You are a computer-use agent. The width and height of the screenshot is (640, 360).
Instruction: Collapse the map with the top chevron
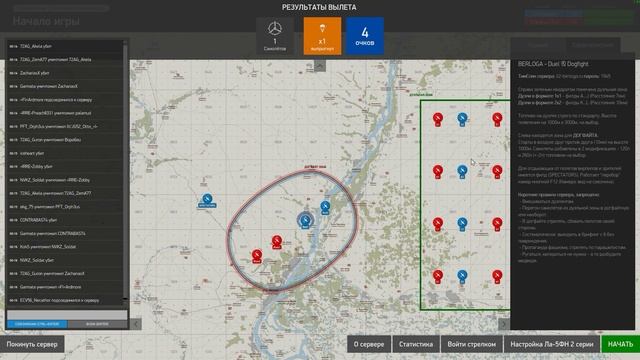[x=320, y=66]
